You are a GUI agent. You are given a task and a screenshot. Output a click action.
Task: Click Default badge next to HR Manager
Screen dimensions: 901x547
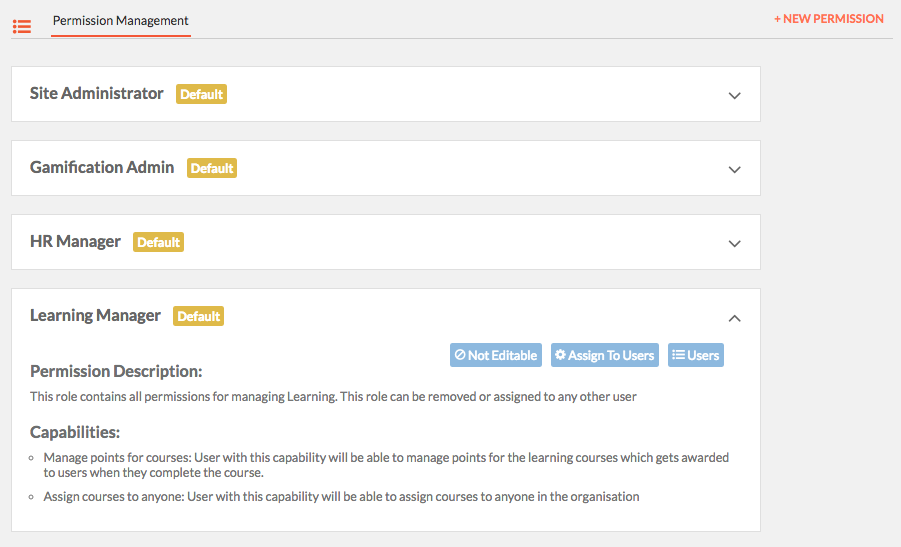point(159,242)
